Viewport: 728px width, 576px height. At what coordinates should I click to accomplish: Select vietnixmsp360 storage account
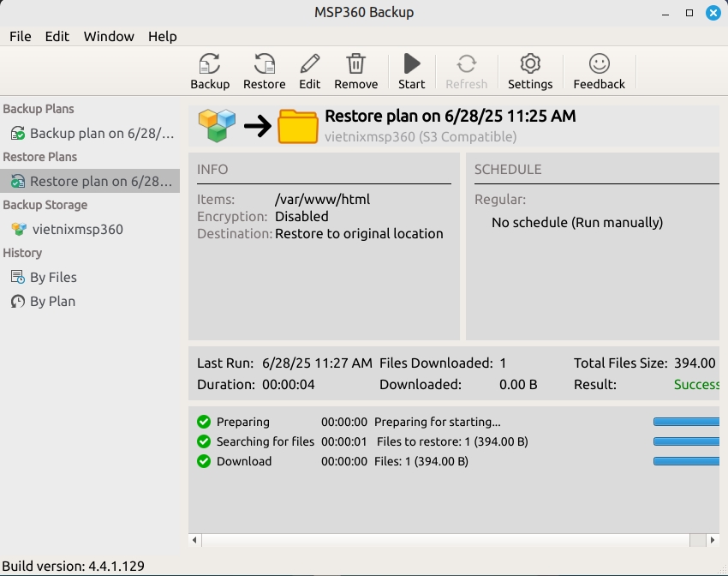pos(90,229)
